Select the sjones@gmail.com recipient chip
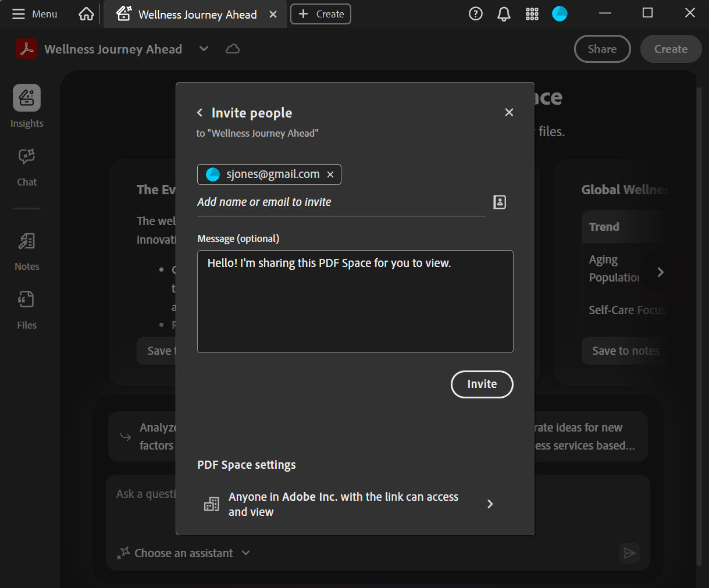This screenshot has height=588, width=709. [269, 174]
